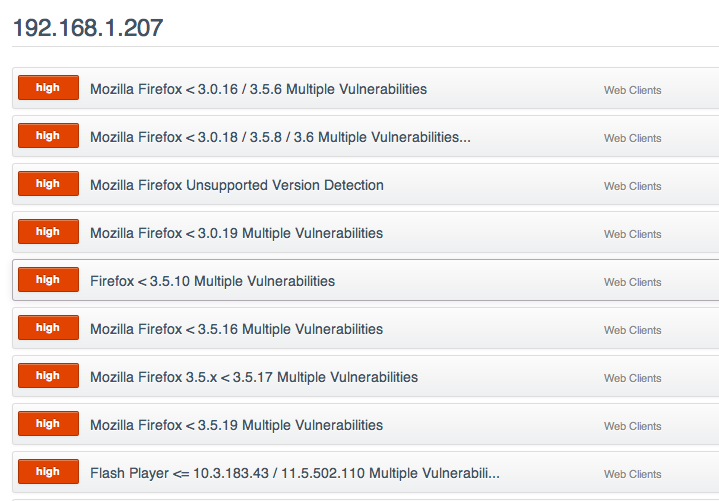
Task: Click high badge beside Firefox < 3.0.19
Action: point(48,231)
